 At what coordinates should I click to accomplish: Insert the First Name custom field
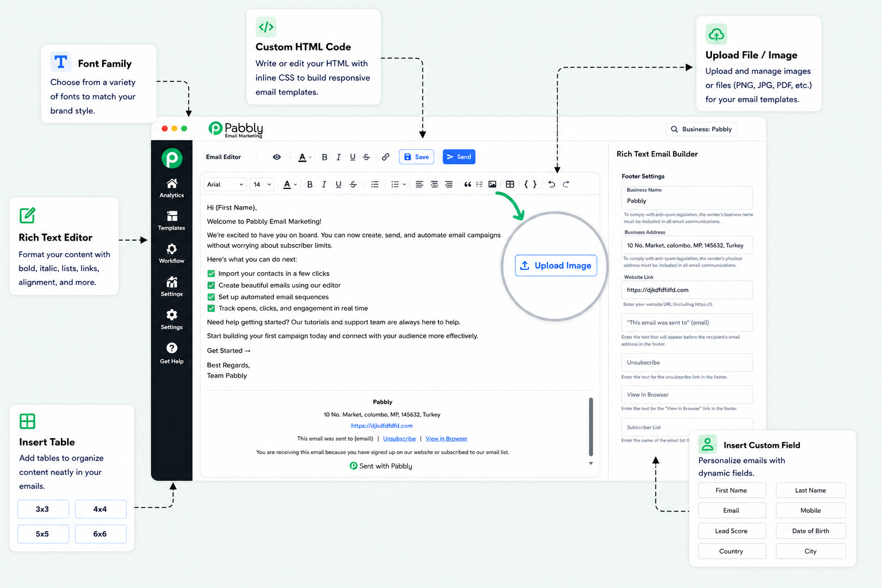(x=732, y=490)
